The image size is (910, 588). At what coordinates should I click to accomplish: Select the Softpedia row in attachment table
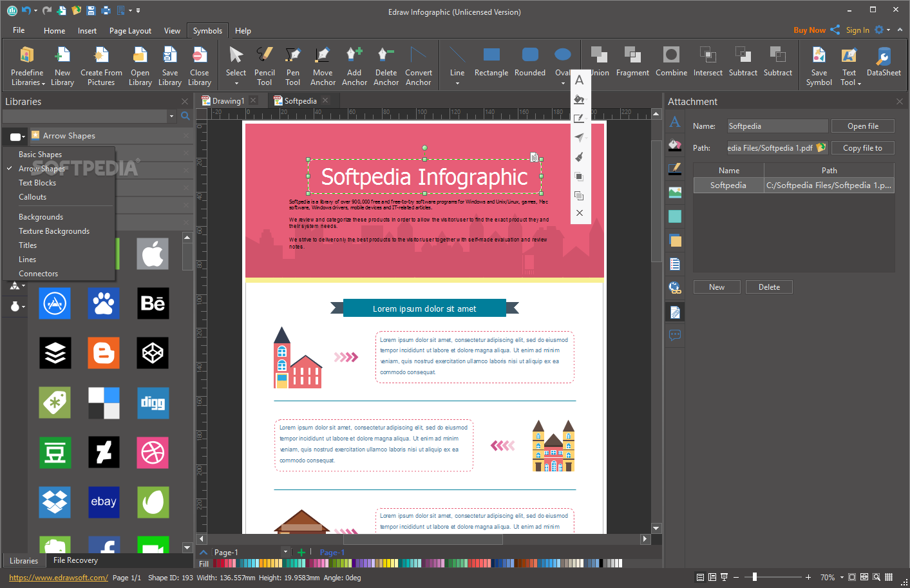coord(793,185)
